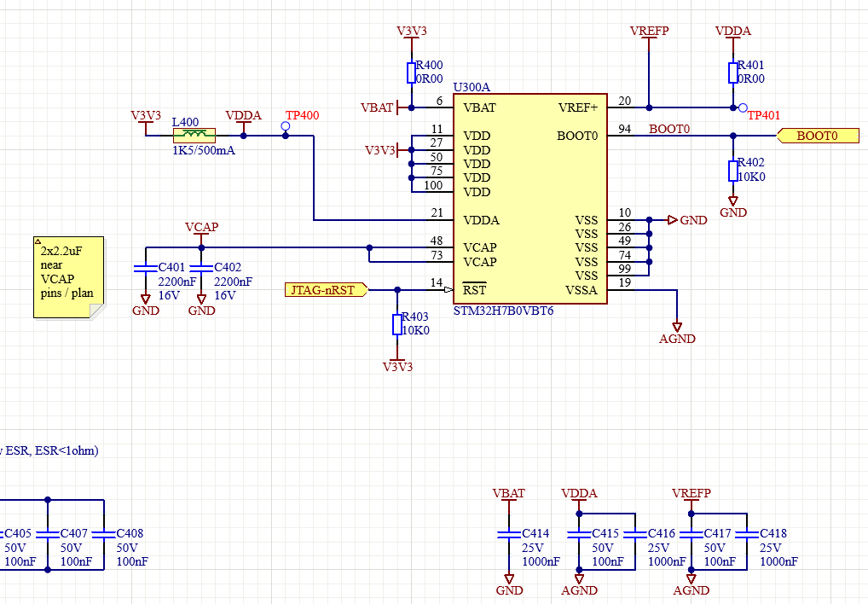This screenshot has height=604, width=868.
Task: Click resistor R403 pulling RST to V3V3
Action: coord(396,322)
